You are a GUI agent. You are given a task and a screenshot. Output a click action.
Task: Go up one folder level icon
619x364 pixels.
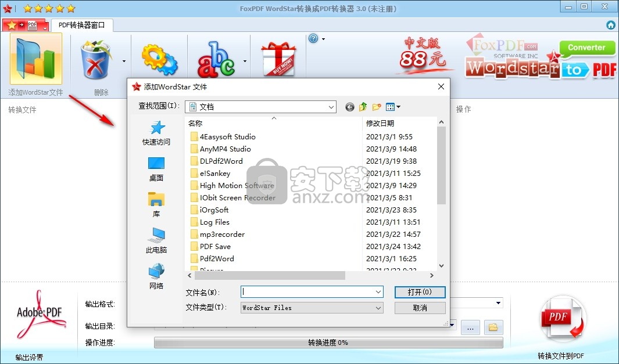pos(363,107)
